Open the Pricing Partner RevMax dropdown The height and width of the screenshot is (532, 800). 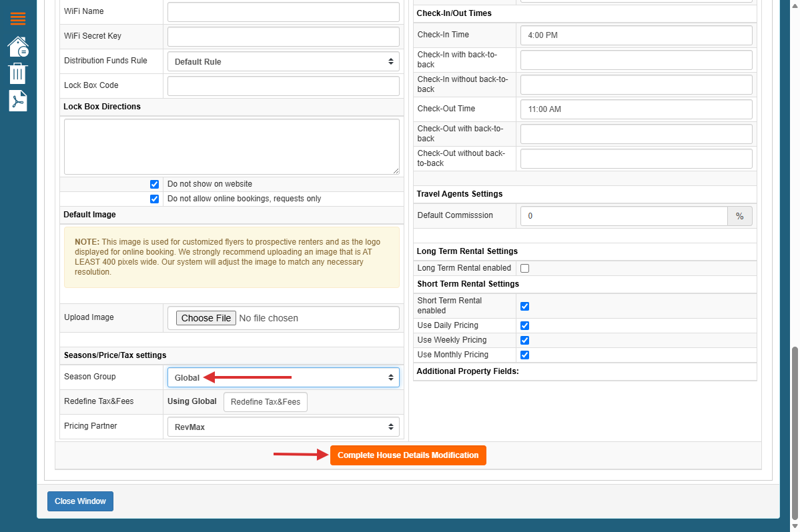[283, 427]
